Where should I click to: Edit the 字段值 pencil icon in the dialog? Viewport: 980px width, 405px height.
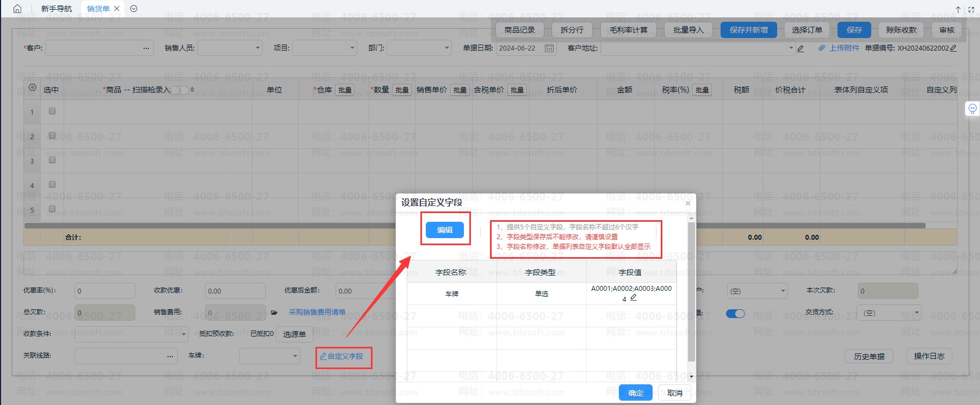[x=634, y=297]
